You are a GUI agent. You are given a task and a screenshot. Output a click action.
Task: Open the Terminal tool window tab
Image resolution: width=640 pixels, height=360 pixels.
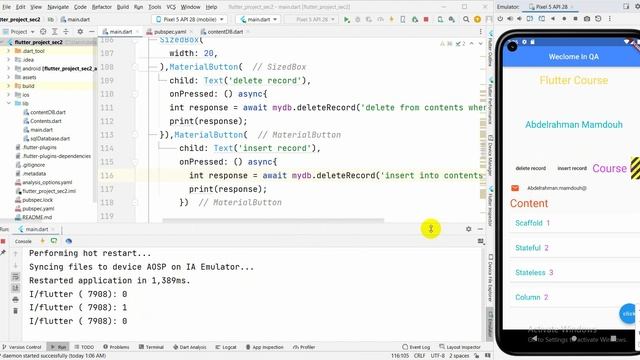click(x=151, y=347)
